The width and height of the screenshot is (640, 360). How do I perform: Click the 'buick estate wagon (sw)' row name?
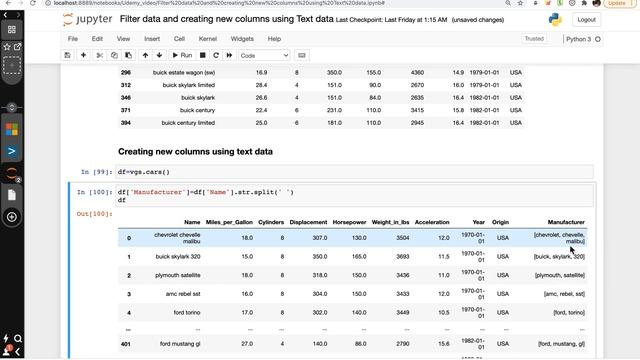(184, 72)
